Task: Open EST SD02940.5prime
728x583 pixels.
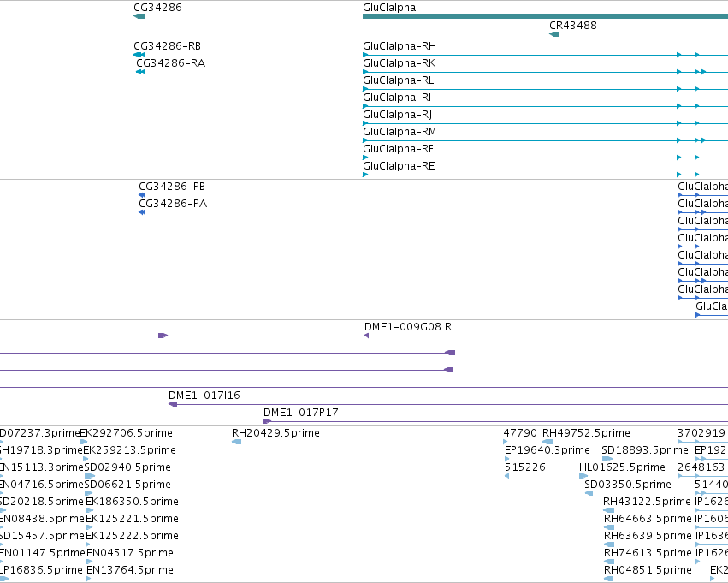Action: tap(127, 467)
